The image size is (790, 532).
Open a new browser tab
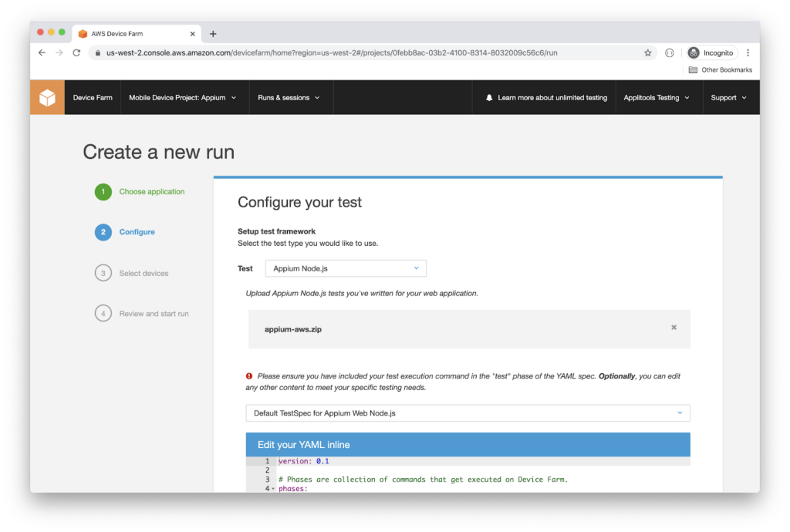pyautogui.click(x=213, y=34)
